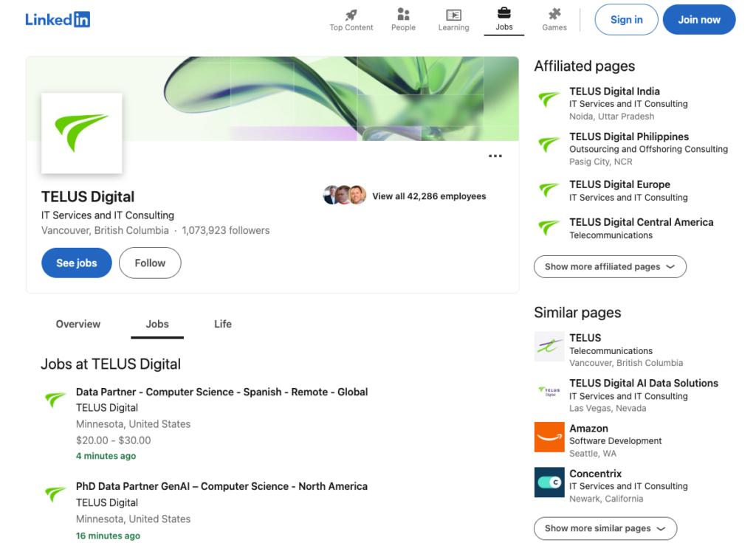Open the Life tab
This screenshot has height=554, width=756.
coord(222,324)
